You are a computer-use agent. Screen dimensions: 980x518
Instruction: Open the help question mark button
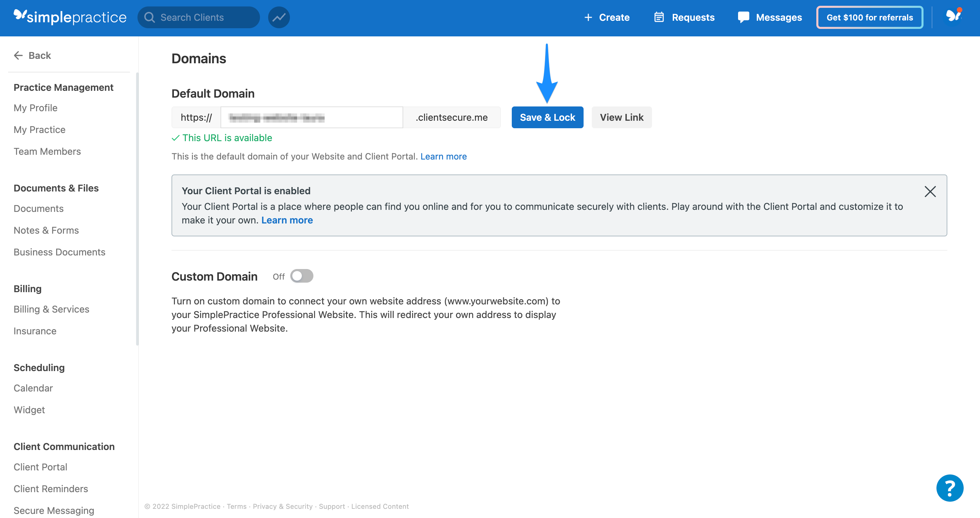950,488
